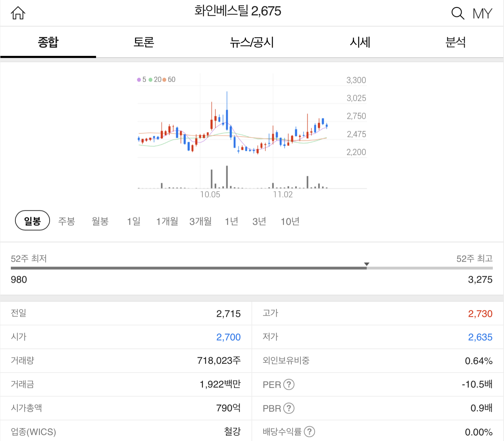Click the 외인보유비중 value 0.64%
This screenshot has height=441, width=504.
pos(479,361)
